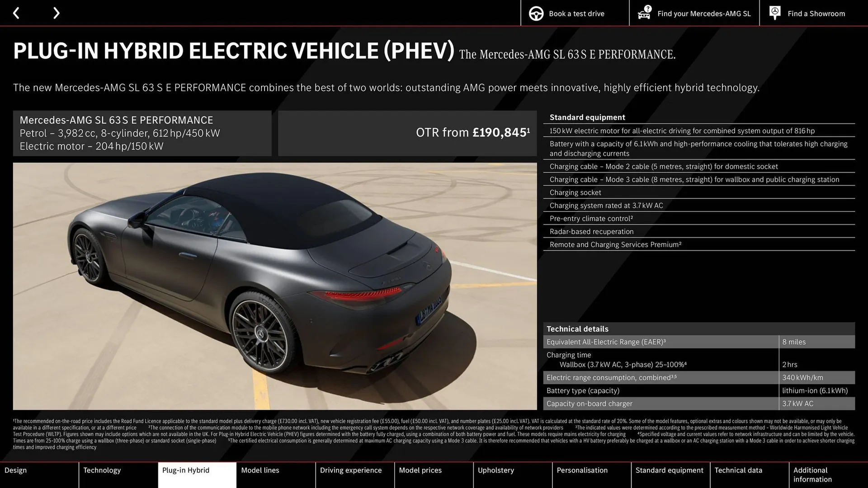Click the OTR from £190,845 price
Viewport: 868px width, 488px height.
click(x=472, y=132)
